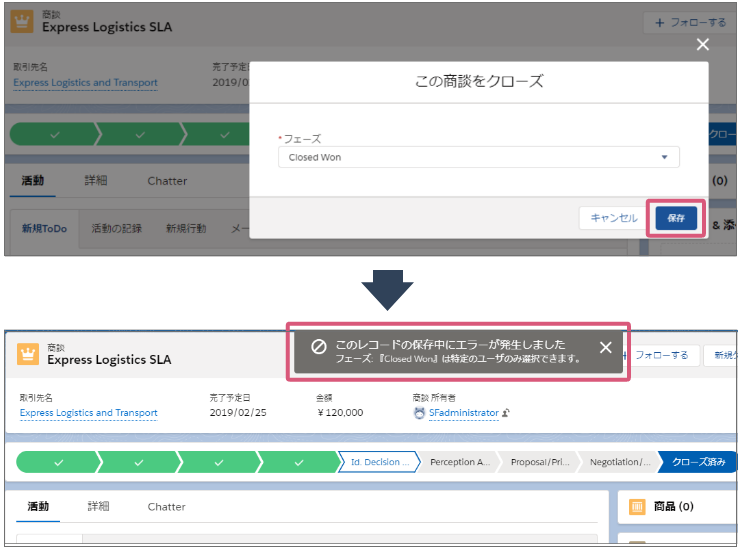Click the ¥120,000 amount value
This screenshot has height=549, width=740.
(x=340, y=413)
